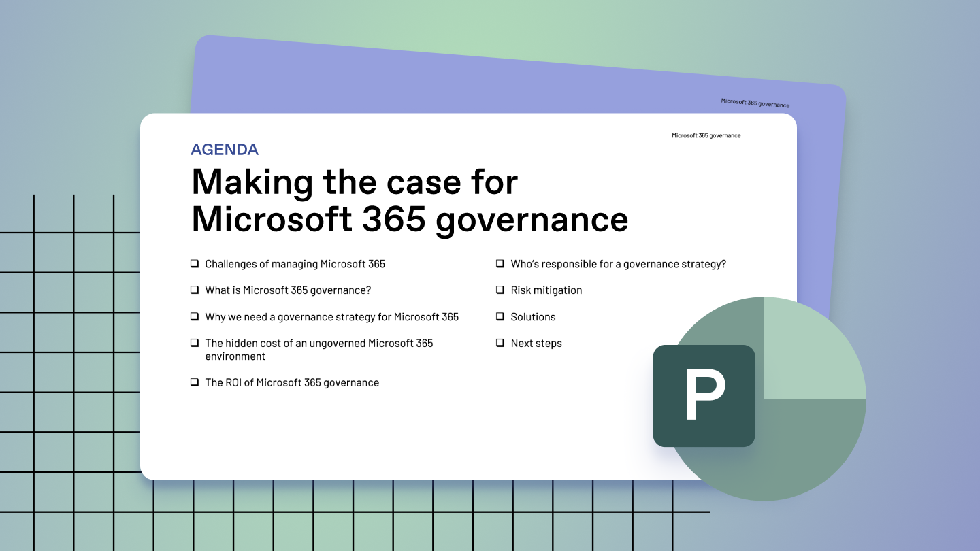Select the 'Next steps' agenda item text
Viewport: 980px width, 551px height.
coord(536,344)
